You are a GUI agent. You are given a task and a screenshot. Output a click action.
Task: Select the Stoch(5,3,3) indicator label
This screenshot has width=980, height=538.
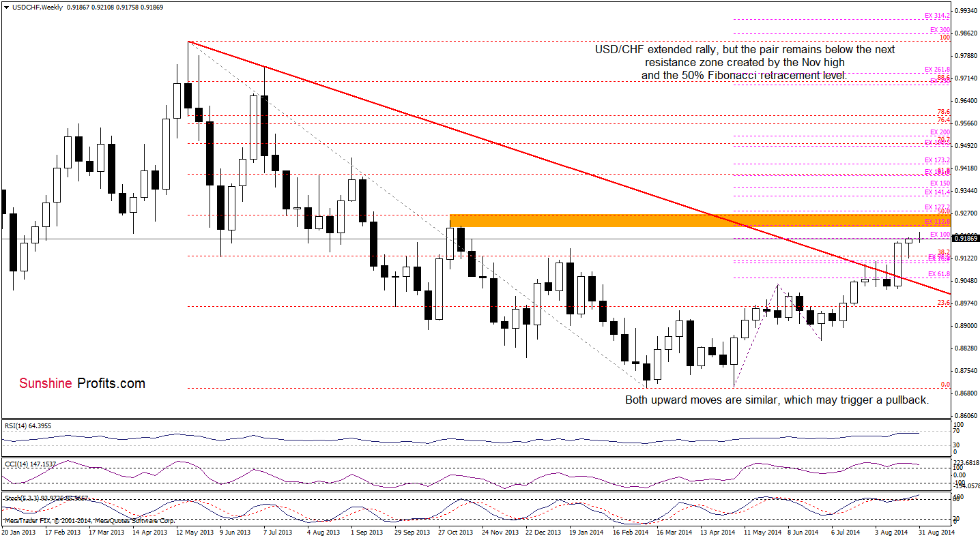tap(46, 498)
